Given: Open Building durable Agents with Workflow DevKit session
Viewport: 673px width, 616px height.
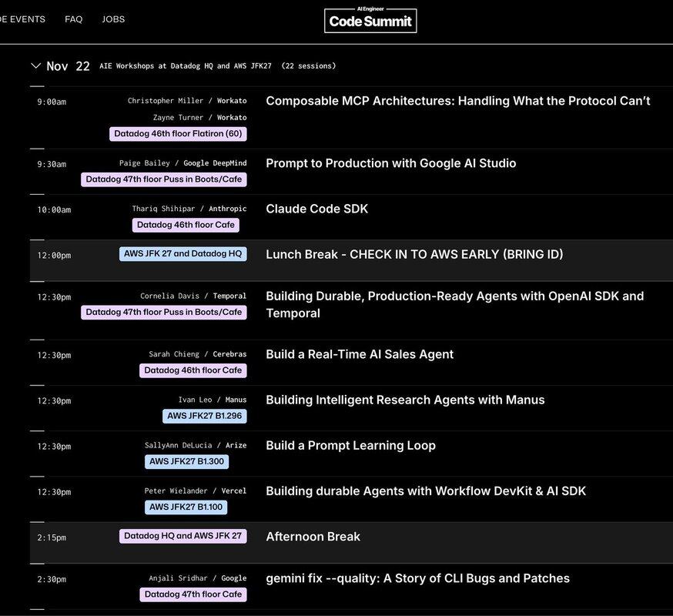Looking at the screenshot, I should pos(426,490).
